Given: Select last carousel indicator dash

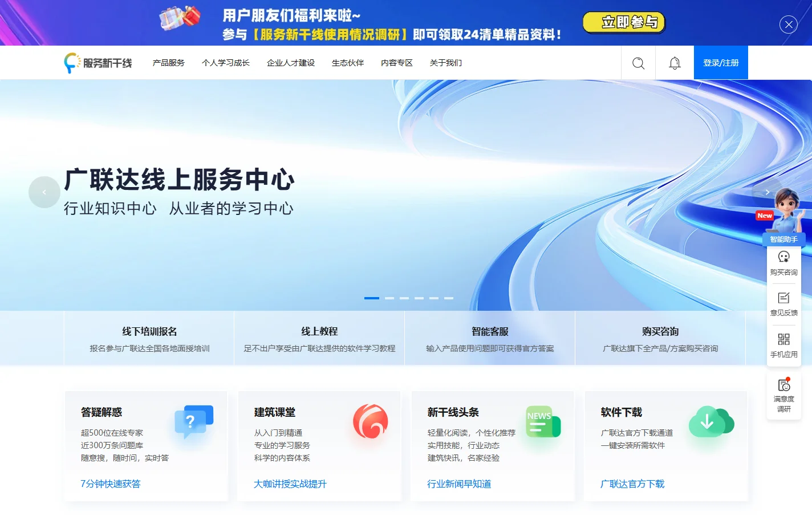Looking at the screenshot, I should [449, 298].
